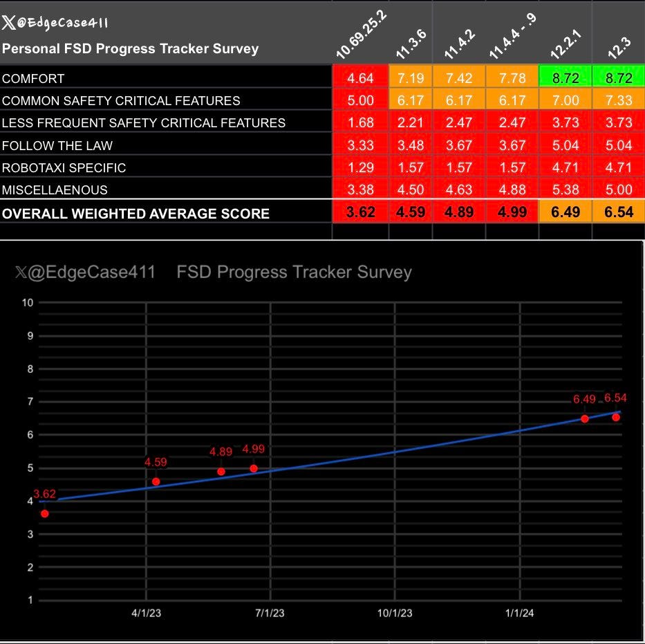This screenshot has width=645, height=644.
Task: Click the 'FSD Progress Tracker Survey' chart title
Action: (294, 273)
